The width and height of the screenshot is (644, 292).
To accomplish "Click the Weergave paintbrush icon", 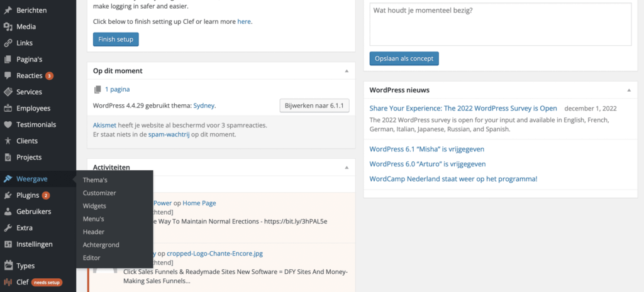I will [x=8, y=179].
